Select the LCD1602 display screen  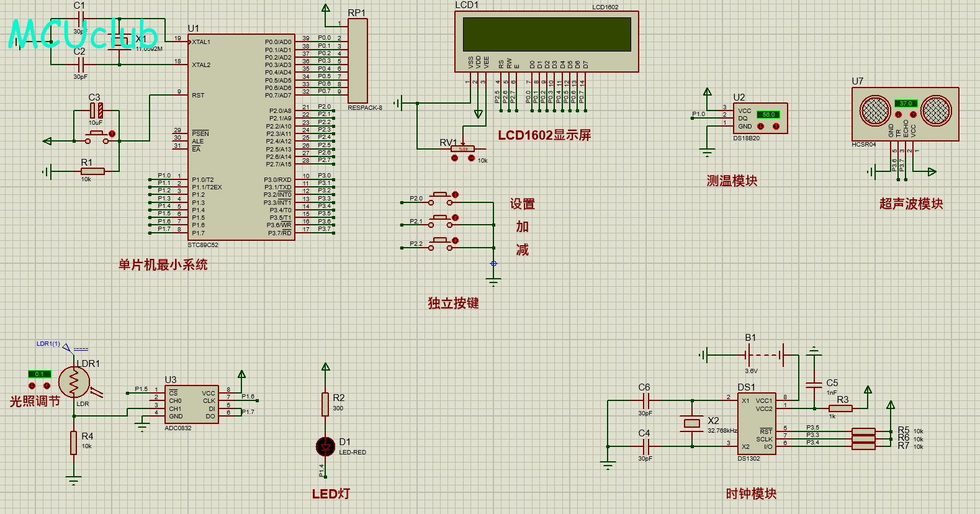(546, 34)
